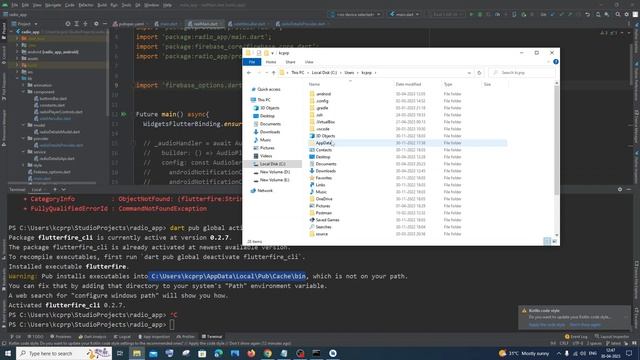Open the Share ribbon tab in Explorer

[290, 62]
